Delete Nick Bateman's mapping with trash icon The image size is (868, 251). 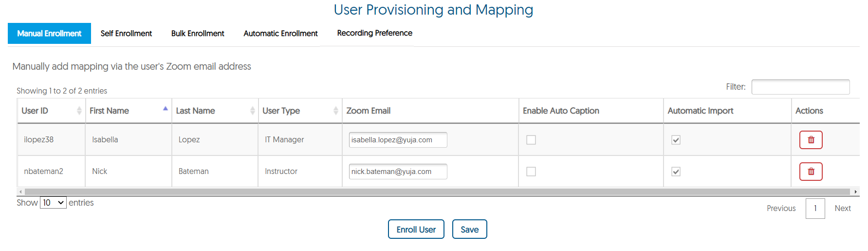click(811, 172)
